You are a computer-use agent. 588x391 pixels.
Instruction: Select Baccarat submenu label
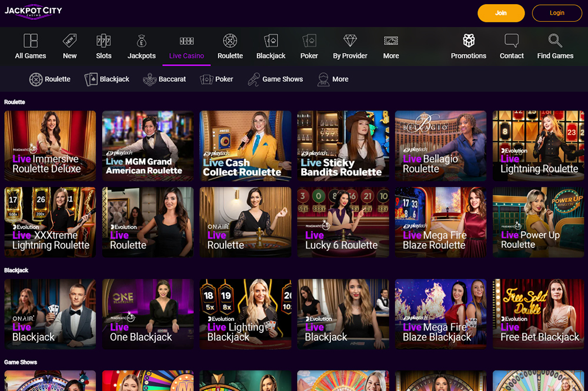click(172, 79)
